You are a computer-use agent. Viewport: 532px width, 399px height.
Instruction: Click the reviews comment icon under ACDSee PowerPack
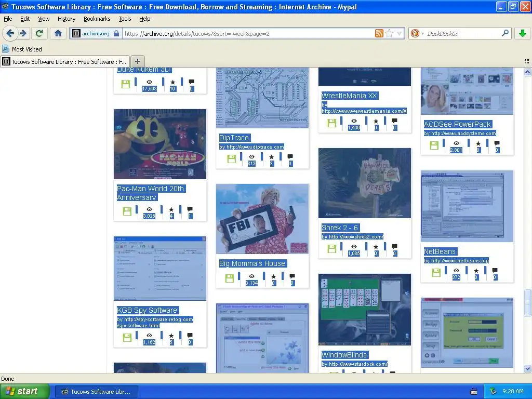pos(497,143)
